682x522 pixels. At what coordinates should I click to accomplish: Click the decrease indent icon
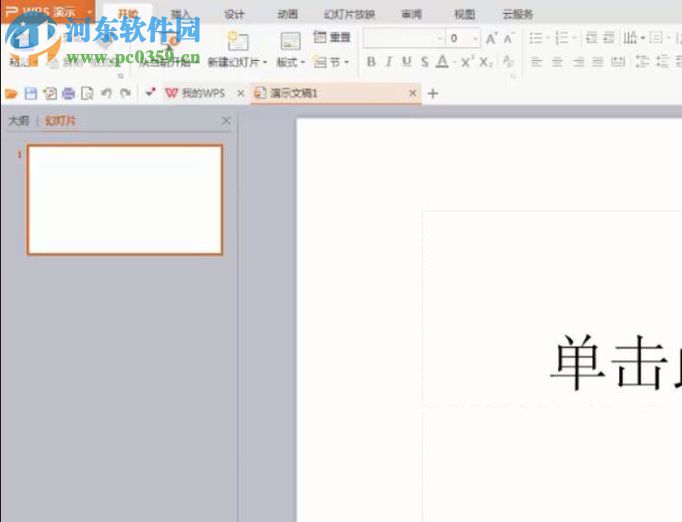click(592, 38)
